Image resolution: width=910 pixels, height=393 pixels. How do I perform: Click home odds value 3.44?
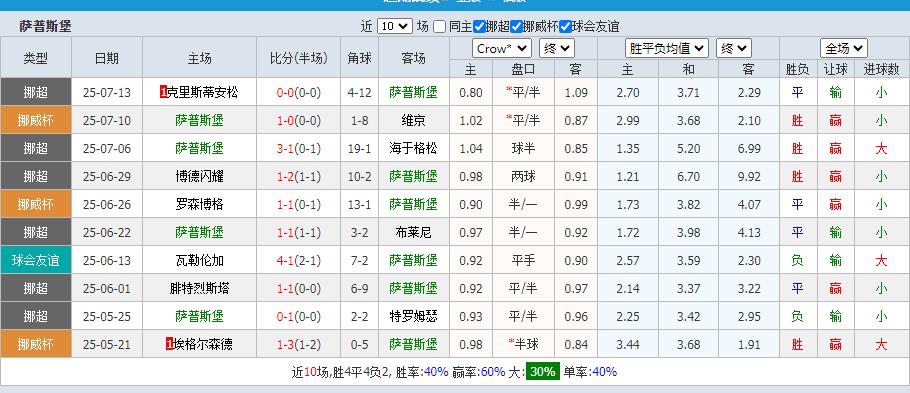[627, 344]
